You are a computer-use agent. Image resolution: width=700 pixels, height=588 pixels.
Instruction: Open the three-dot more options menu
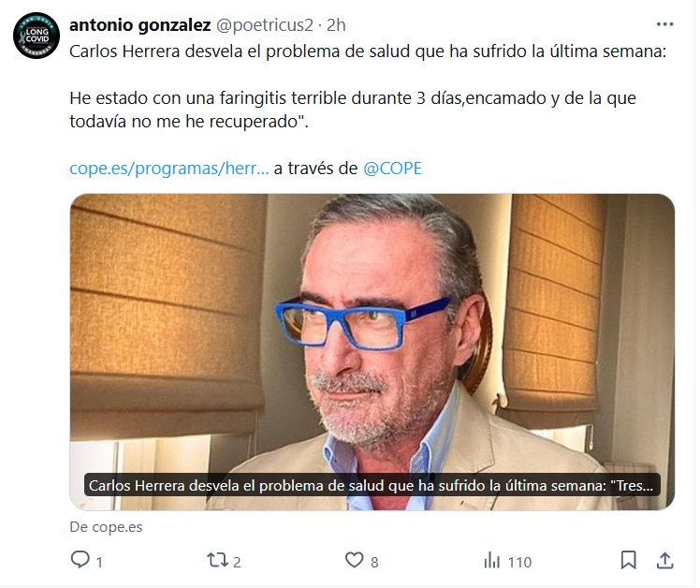point(664,24)
